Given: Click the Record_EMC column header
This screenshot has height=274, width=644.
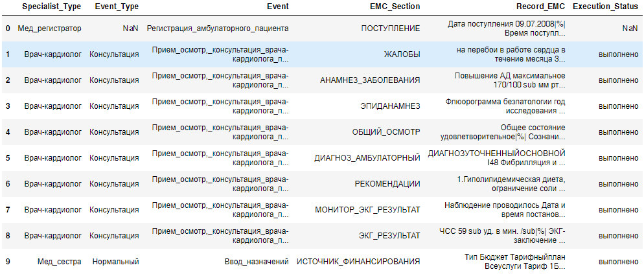Looking at the screenshot, I should click(535, 6).
